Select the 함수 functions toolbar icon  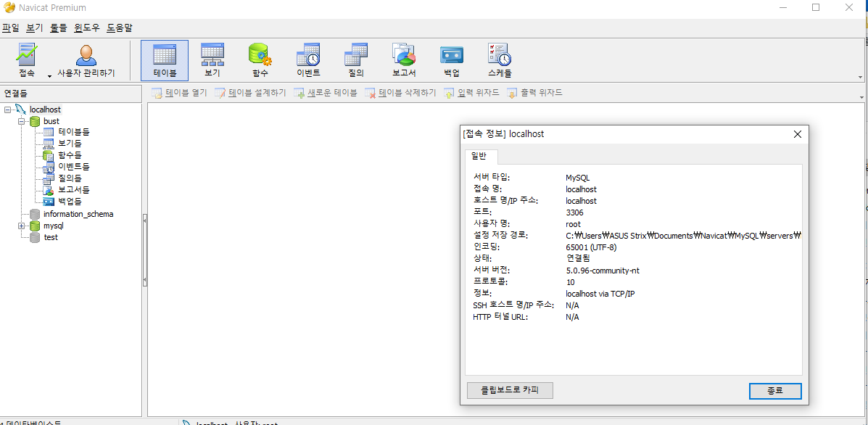(260, 60)
